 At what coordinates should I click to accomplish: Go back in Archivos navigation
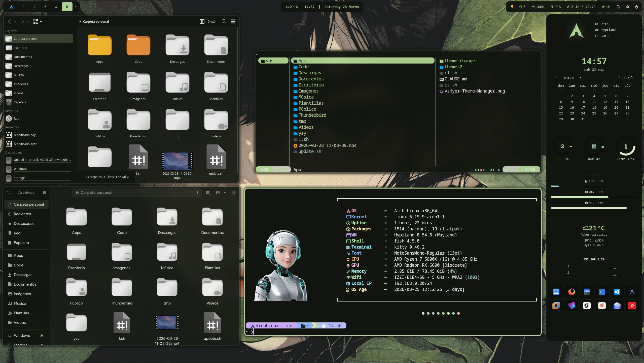pyautogui.click(x=56, y=193)
